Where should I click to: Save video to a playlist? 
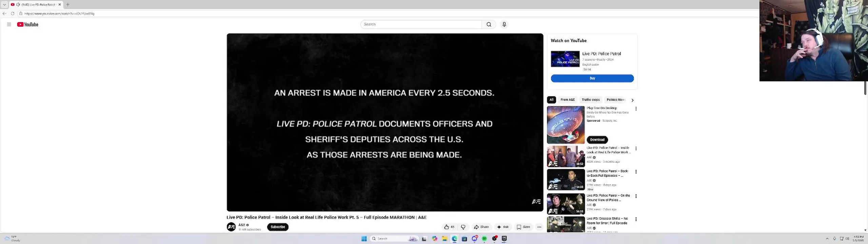523,227
